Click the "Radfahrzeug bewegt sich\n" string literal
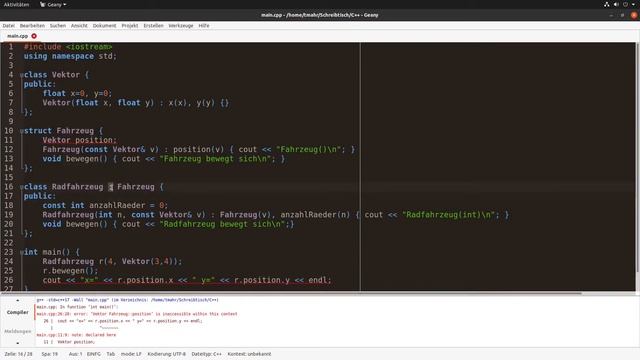Screen dimensions: 640x360 coord(222,224)
